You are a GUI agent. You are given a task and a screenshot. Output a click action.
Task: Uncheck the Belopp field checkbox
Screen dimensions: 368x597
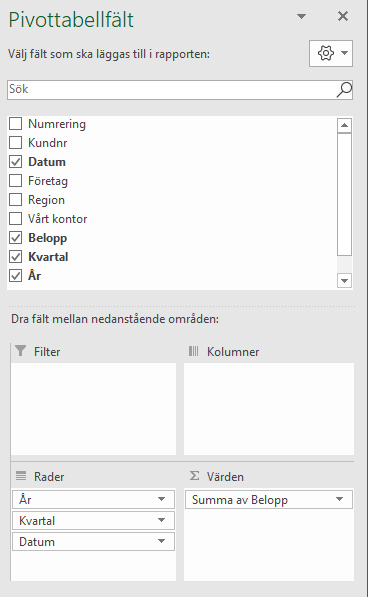(16, 238)
